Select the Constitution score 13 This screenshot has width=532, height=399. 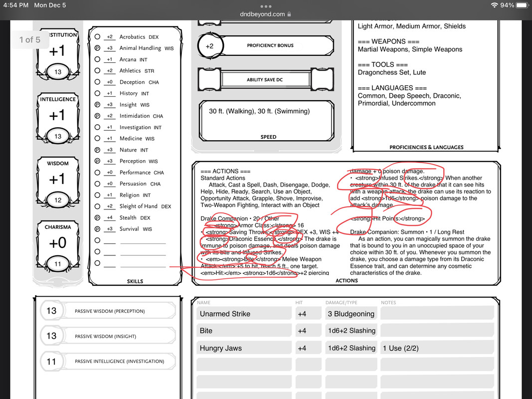(x=58, y=72)
